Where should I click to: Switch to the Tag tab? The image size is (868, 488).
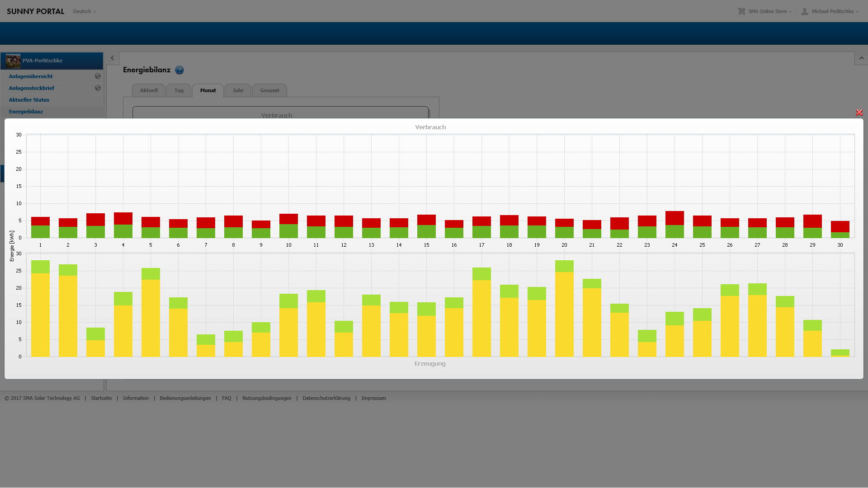(179, 90)
